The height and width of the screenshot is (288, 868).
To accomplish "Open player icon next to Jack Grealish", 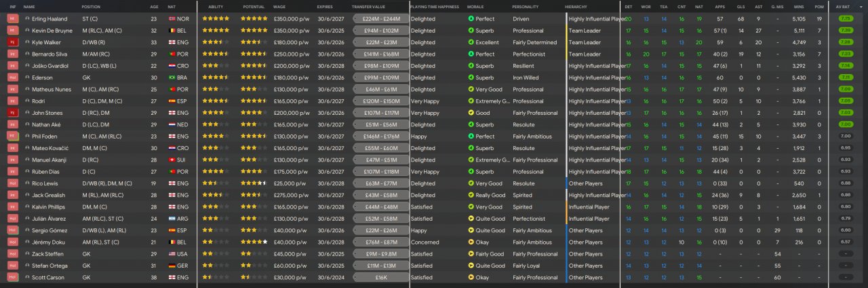I will tap(27, 195).
